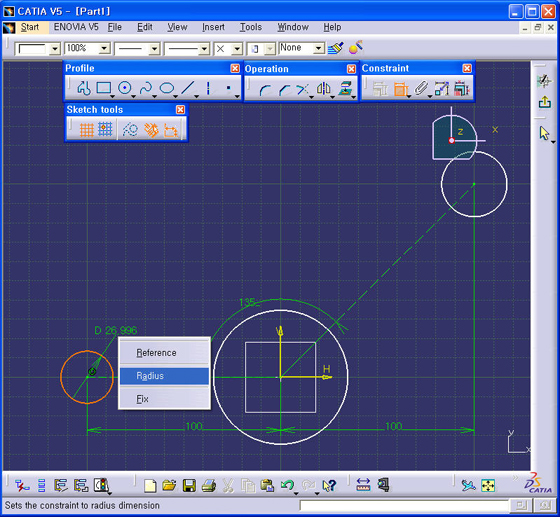
Task: Open the Help menu
Action: click(x=332, y=27)
